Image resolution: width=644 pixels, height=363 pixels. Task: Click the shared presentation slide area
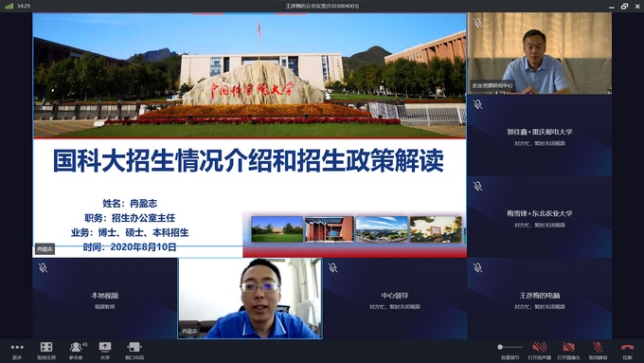click(250, 135)
